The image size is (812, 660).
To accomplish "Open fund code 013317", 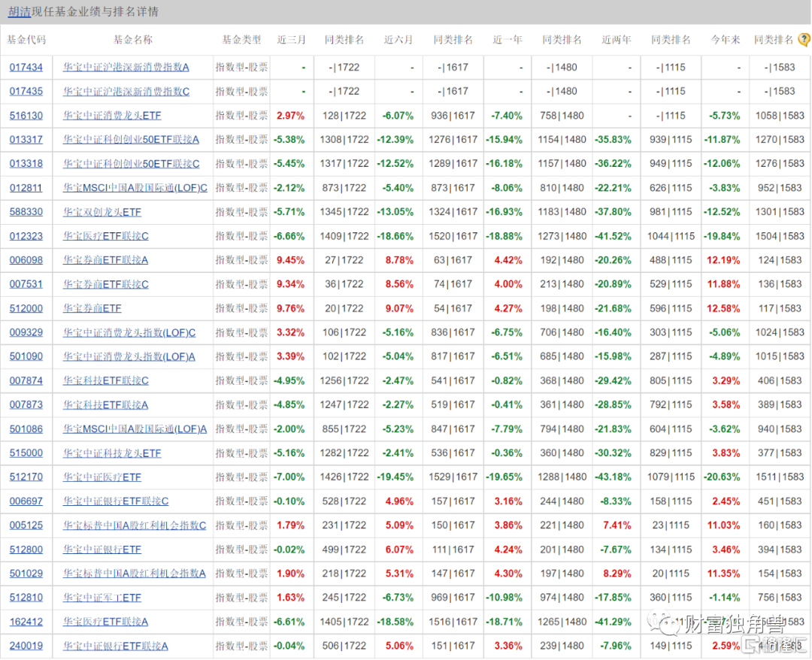I will [x=26, y=139].
